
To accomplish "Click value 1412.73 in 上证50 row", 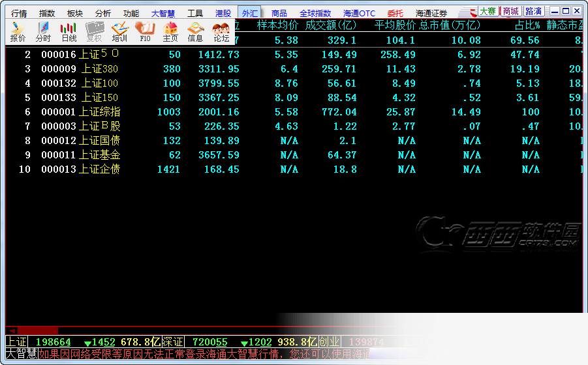I will (219, 55).
